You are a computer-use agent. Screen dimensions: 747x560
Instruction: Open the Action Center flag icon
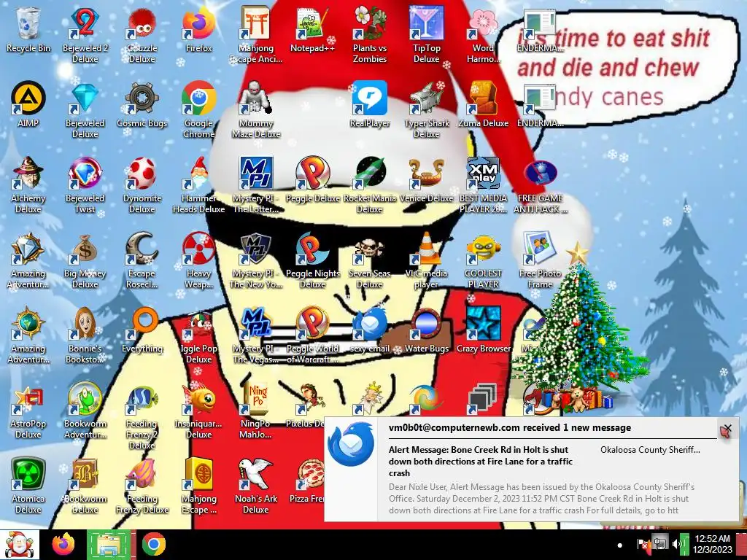tap(643, 544)
